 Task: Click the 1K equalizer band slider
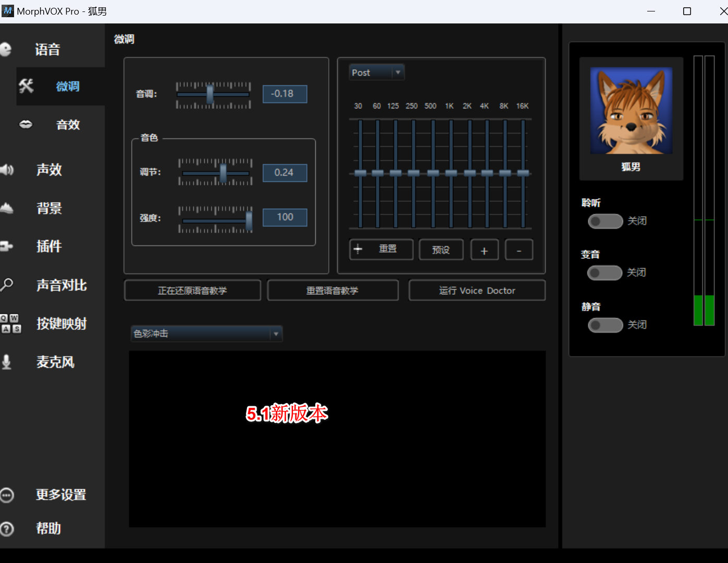click(451, 173)
